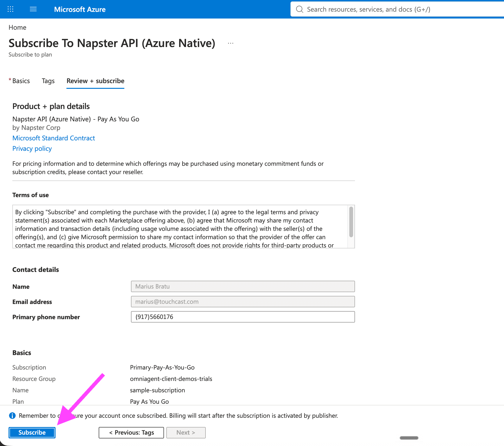Open the Microsoft Standard Contract link
This screenshot has width=504, height=446.
click(54, 138)
